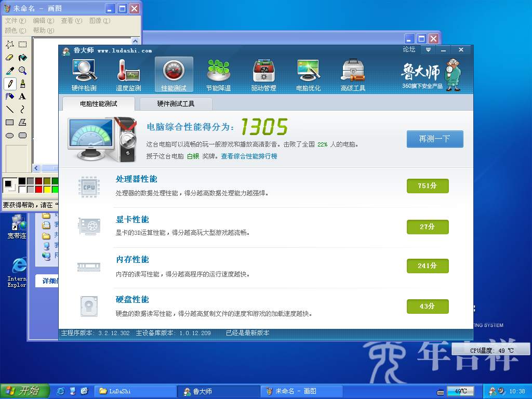Select the Polygon tool in Paint

23,123
